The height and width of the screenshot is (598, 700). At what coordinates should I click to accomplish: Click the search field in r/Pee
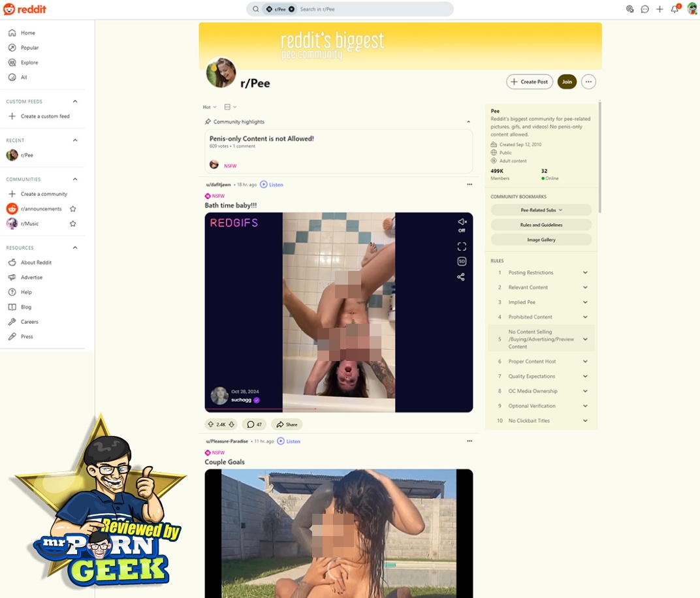[372, 9]
